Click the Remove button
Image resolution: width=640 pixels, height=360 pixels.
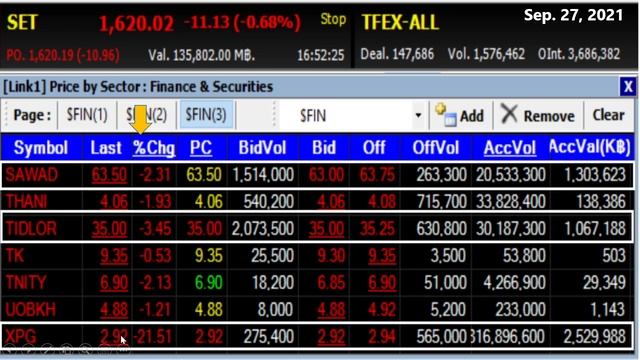pyautogui.click(x=538, y=116)
